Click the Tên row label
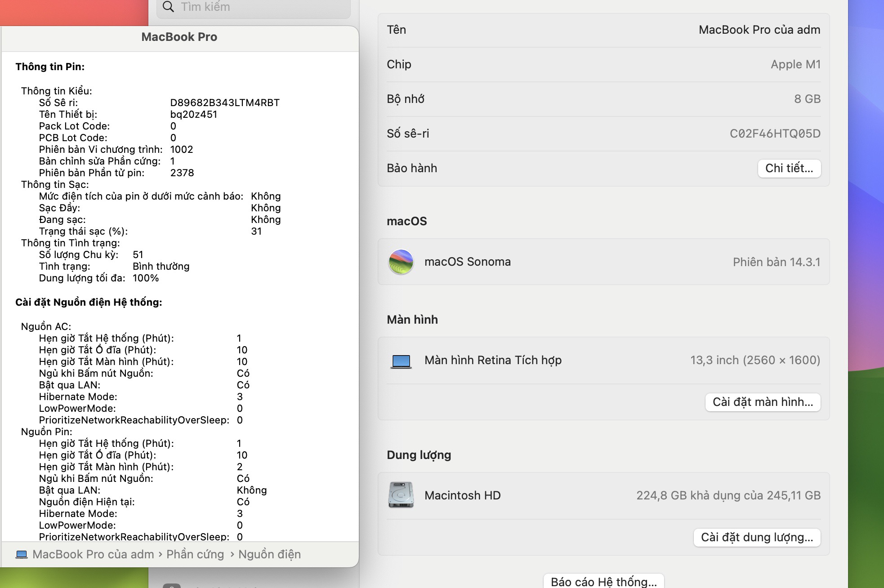 (396, 30)
